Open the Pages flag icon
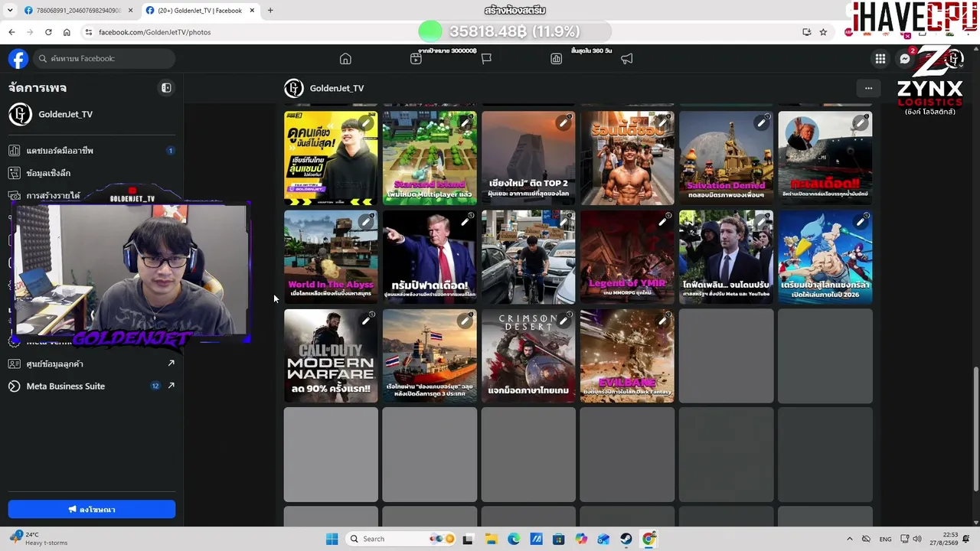Image resolution: width=980 pixels, height=551 pixels. (x=486, y=59)
